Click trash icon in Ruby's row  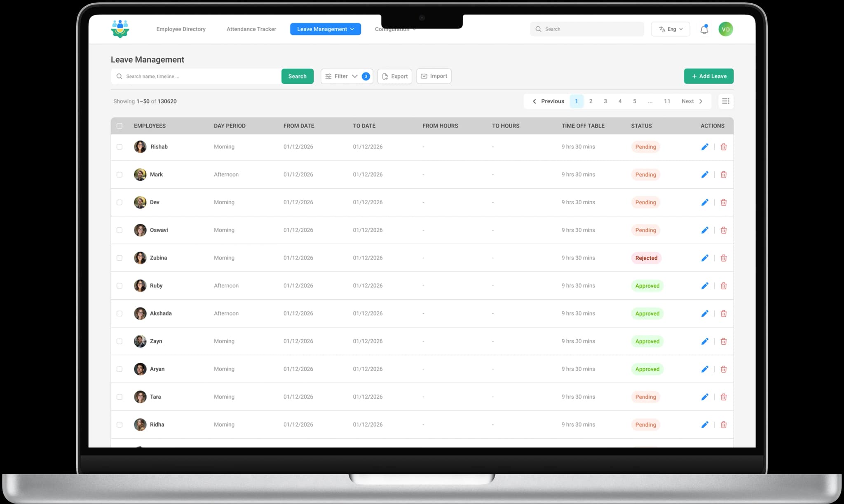pos(723,286)
